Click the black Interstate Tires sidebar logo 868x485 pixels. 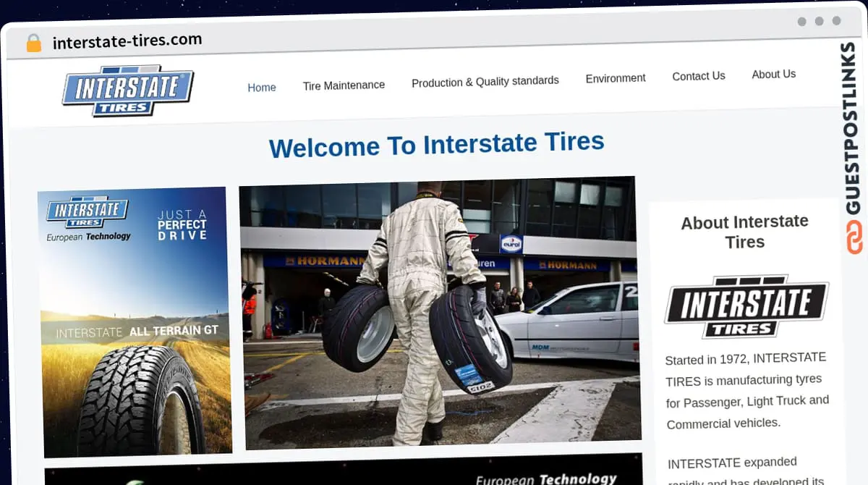tap(746, 305)
